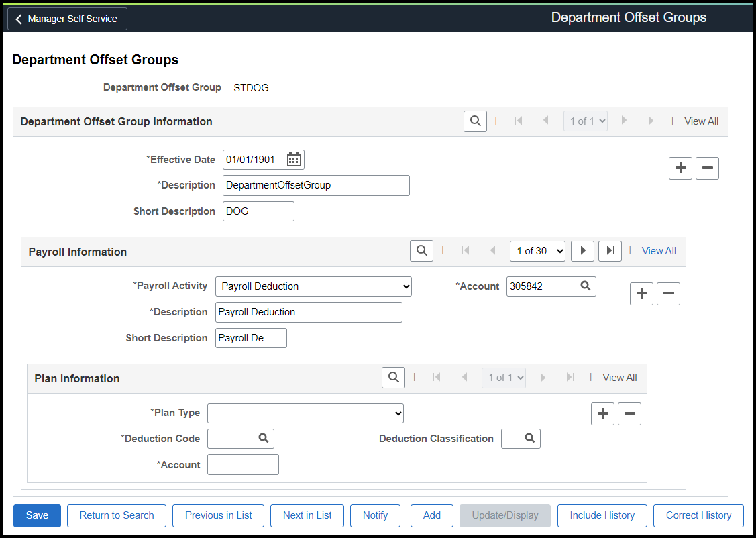Click first row arrow in Department Offset Group Information
The image size is (756, 538).
tap(519, 121)
